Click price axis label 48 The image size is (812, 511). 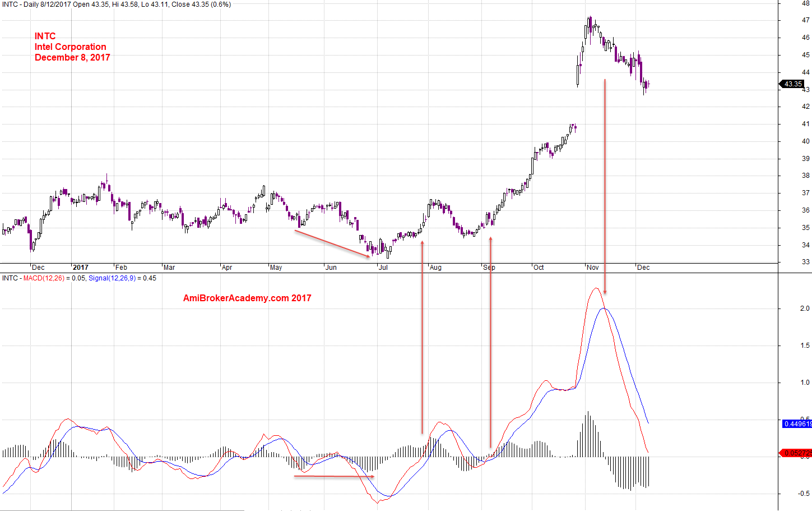[x=806, y=3]
